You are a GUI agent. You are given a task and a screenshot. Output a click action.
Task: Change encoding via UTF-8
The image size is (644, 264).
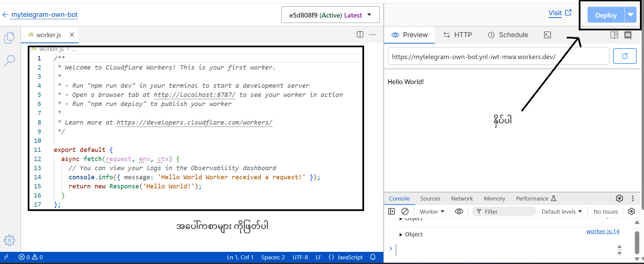tap(300, 257)
